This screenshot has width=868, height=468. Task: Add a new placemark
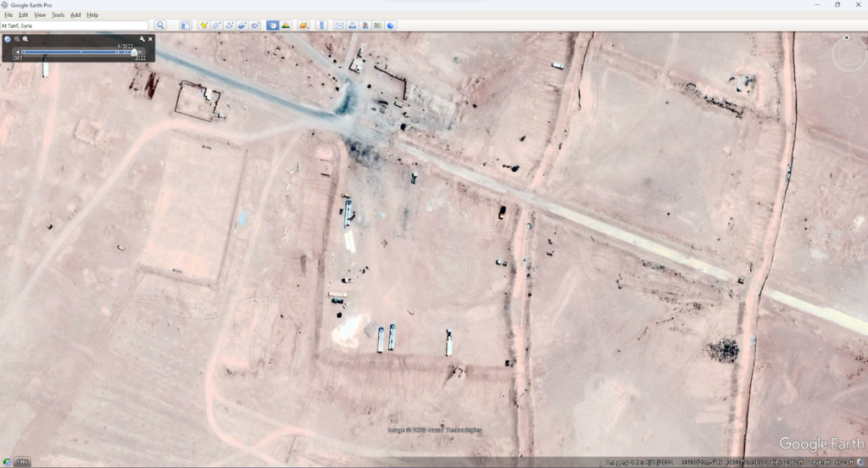click(x=203, y=25)
